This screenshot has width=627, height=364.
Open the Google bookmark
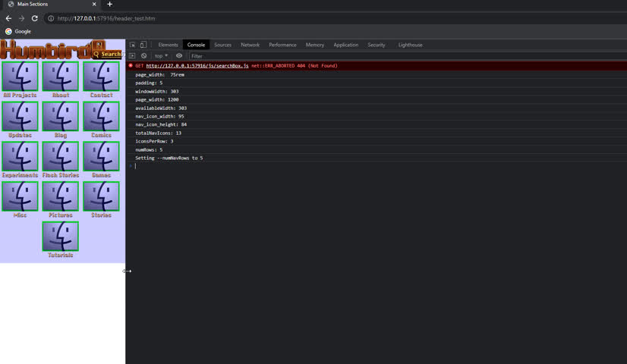[18, 31]
